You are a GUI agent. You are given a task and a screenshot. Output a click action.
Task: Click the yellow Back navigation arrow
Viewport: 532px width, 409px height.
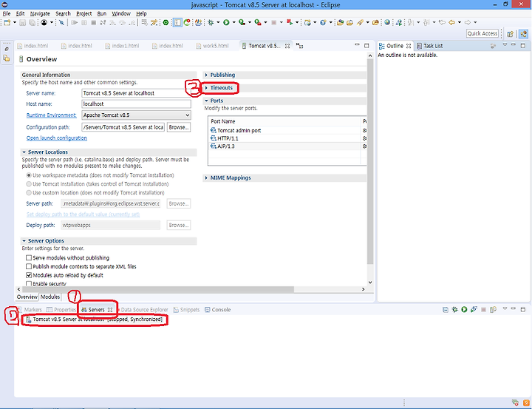(451, 22)
